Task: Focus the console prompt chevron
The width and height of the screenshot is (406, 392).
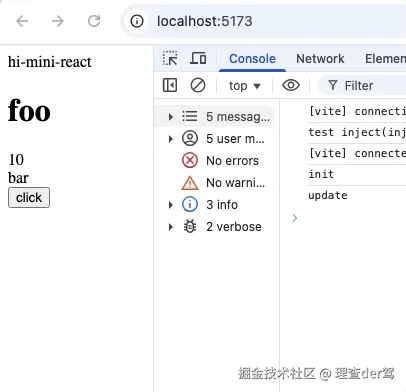Action: coord(295,218)
